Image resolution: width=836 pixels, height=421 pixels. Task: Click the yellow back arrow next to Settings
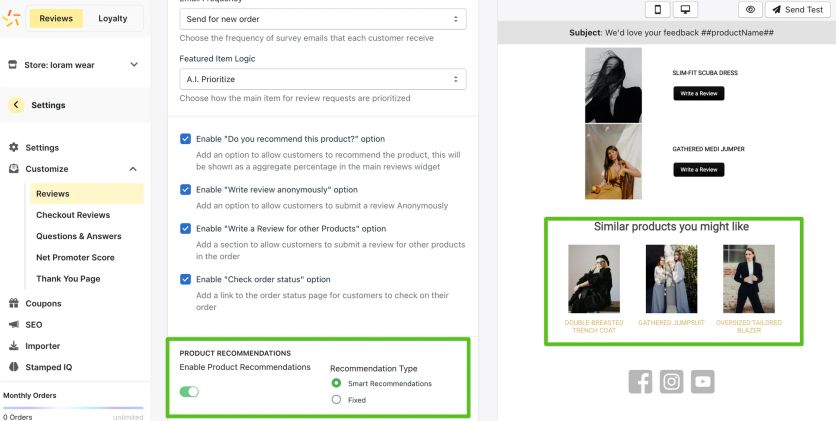pyautogui.click(x=16, y=105)
